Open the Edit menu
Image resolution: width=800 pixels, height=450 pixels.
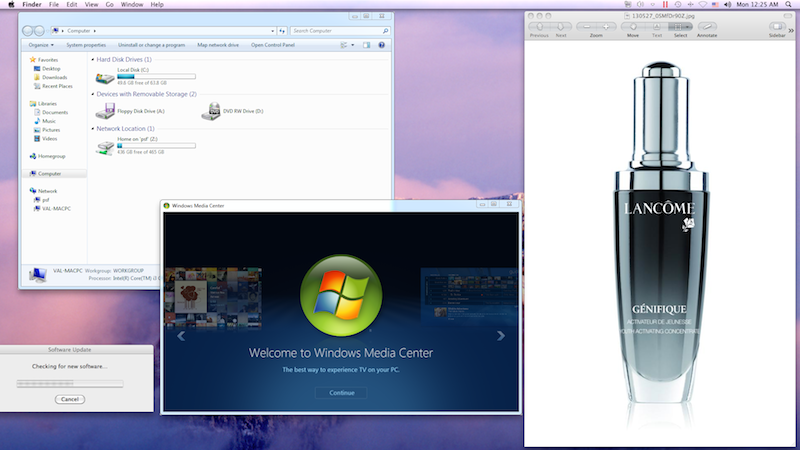tap(72, 4)
